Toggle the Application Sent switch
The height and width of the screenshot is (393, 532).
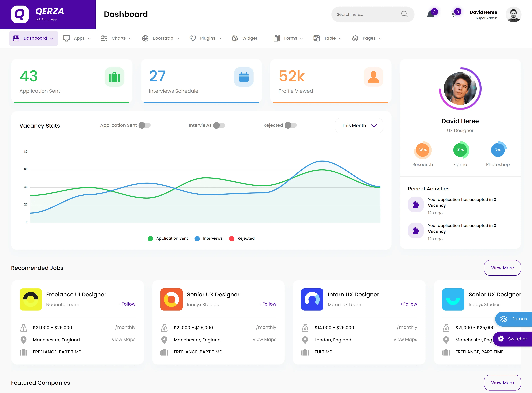145,125
